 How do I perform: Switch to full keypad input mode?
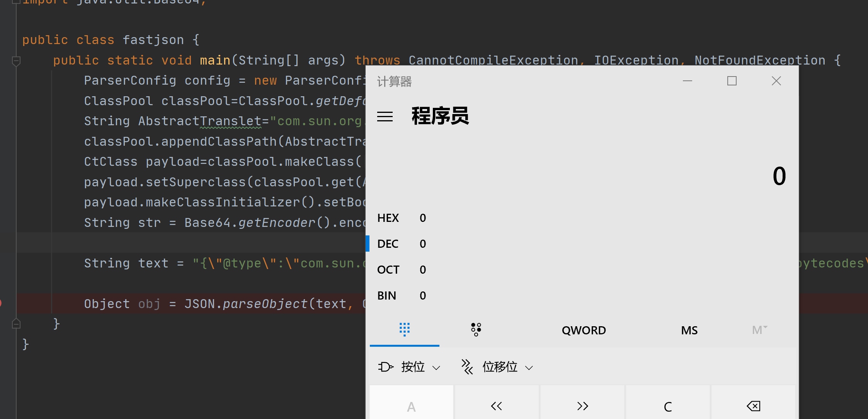click(x=404, y=330)
